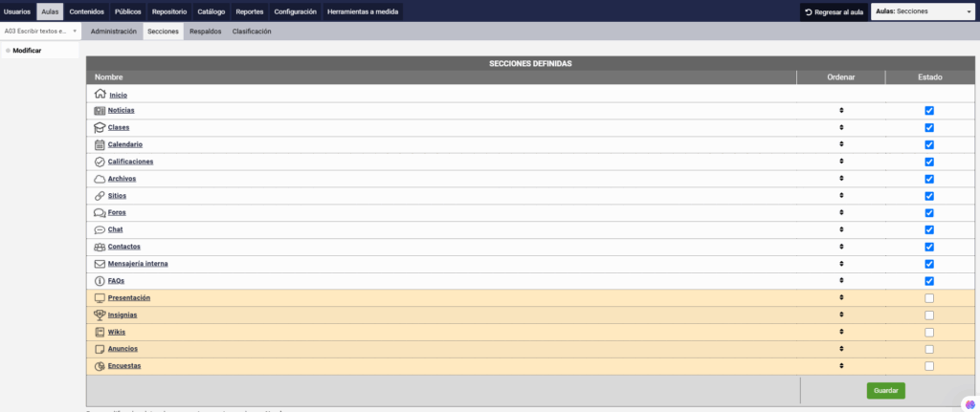Click the speech bubble icon for Chat
Image resolution: width=980 pixels, height=412 pixels.
pos(100,230)
